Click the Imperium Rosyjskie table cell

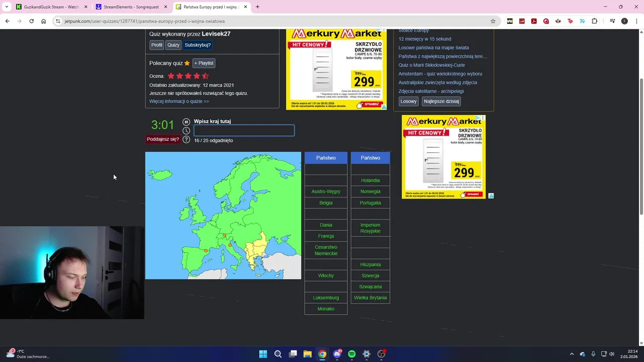[x=370, y=228]
